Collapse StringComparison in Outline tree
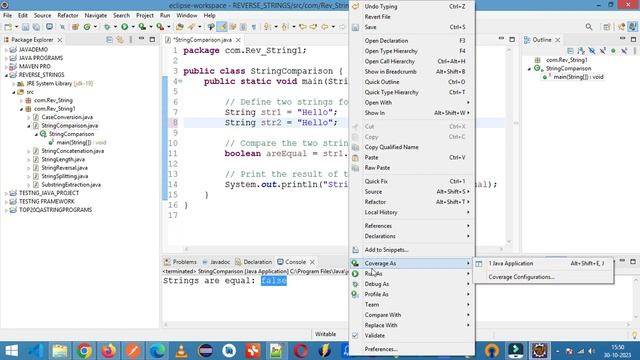 coord(530,69)
